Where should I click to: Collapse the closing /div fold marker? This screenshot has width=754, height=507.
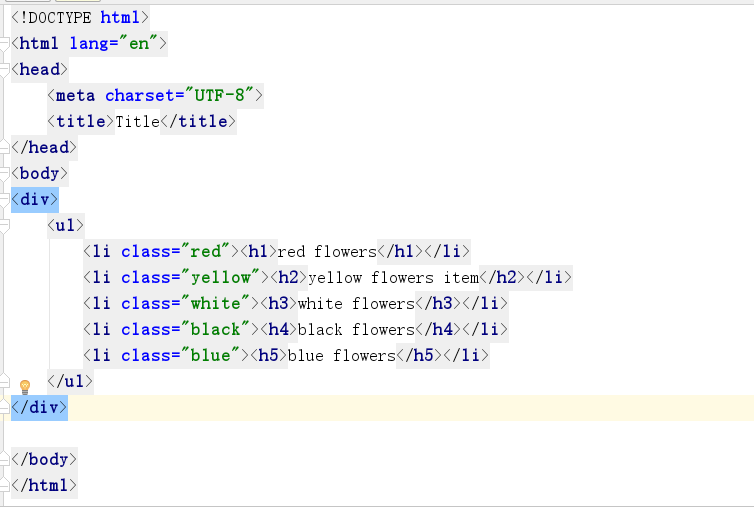pyautogui.click(x=4, y=407)
